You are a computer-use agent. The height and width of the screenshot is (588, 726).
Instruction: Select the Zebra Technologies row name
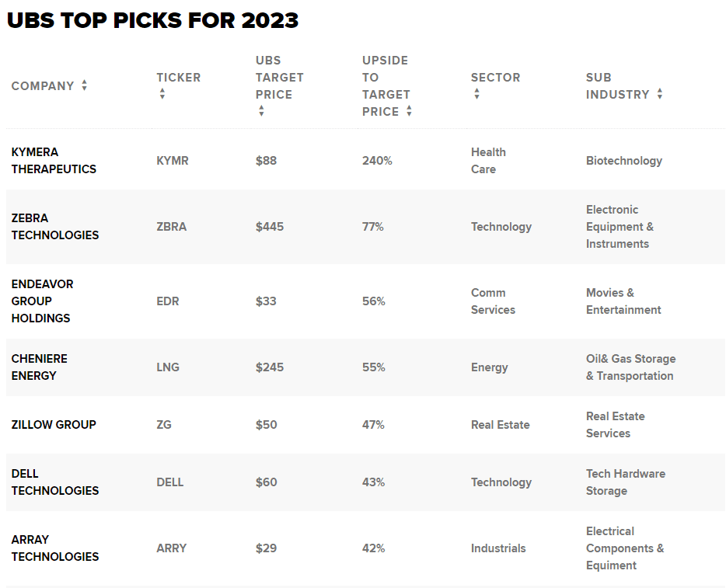point(55,227)
